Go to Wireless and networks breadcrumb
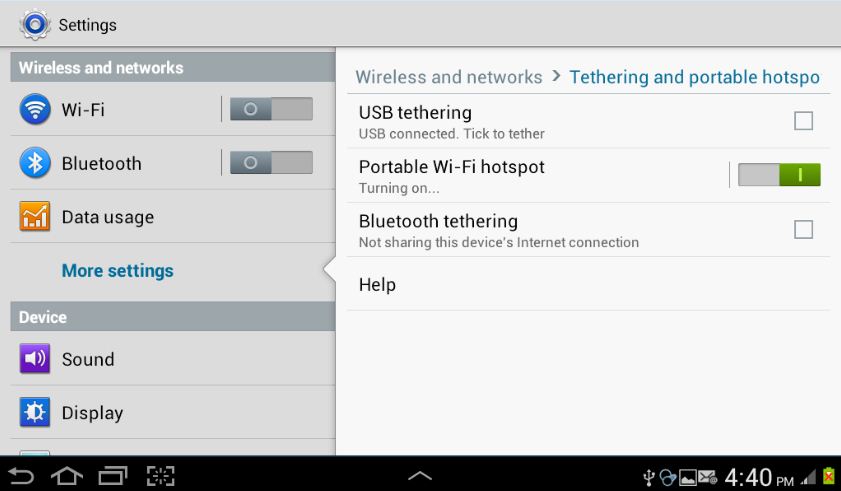This screenshot has height=491, width=841. tap(449, 77)
